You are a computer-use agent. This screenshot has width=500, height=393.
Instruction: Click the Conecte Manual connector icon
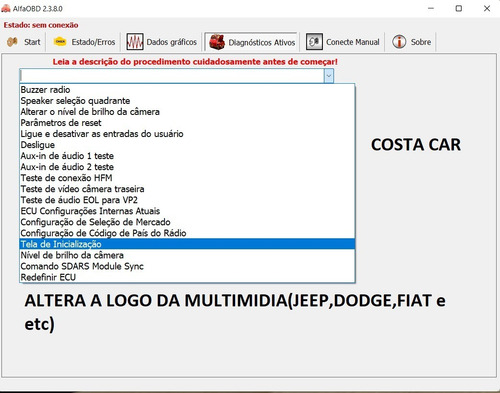[314, 42]
